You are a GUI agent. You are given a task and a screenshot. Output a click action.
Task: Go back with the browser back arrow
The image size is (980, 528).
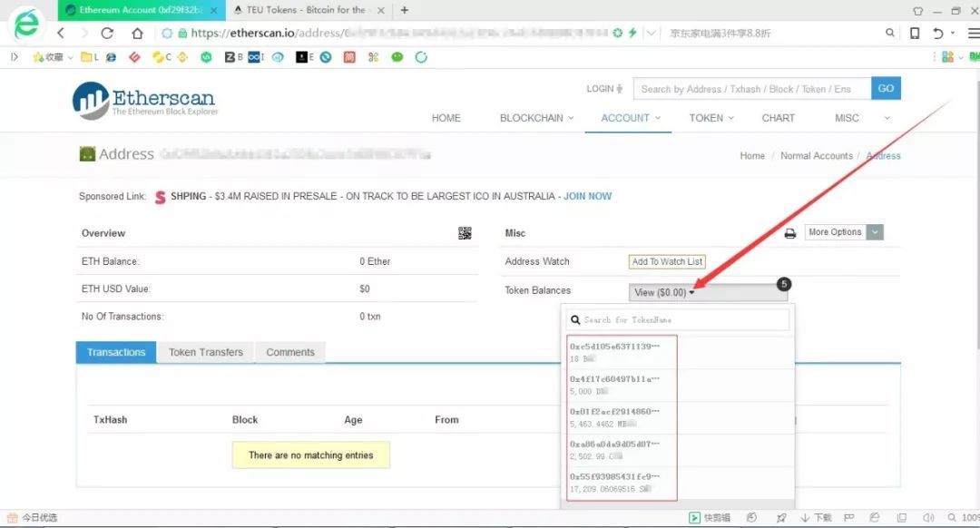coord(61,33)
